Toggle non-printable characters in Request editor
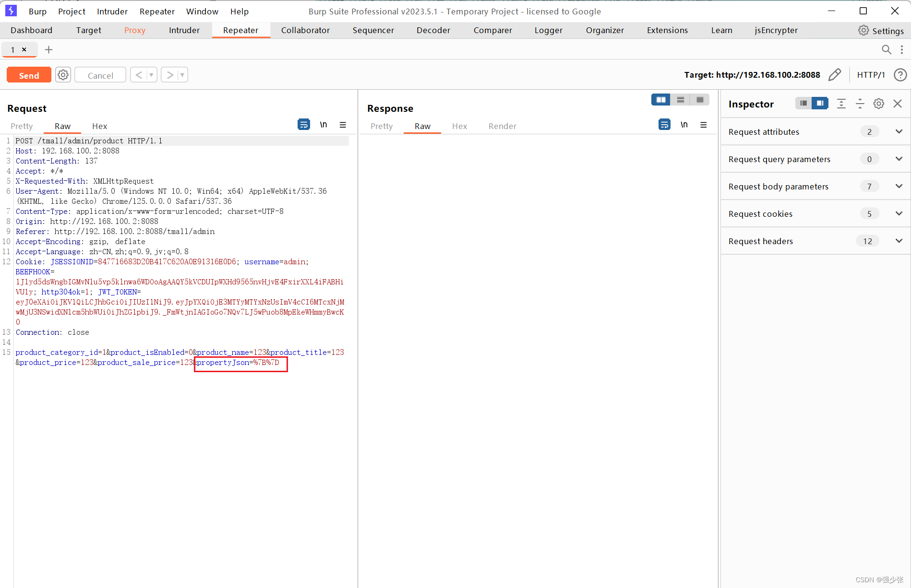911x588 pixels. (324, 125)
